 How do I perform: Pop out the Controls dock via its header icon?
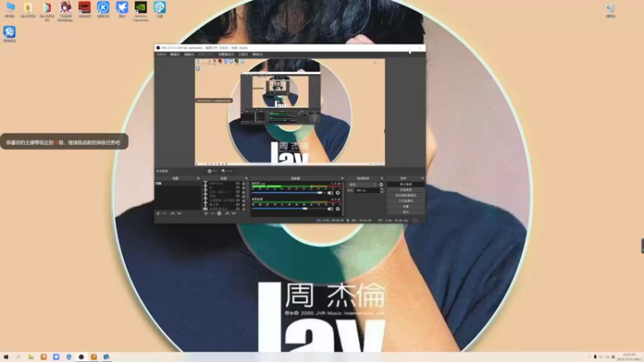[x=423, y=178]
